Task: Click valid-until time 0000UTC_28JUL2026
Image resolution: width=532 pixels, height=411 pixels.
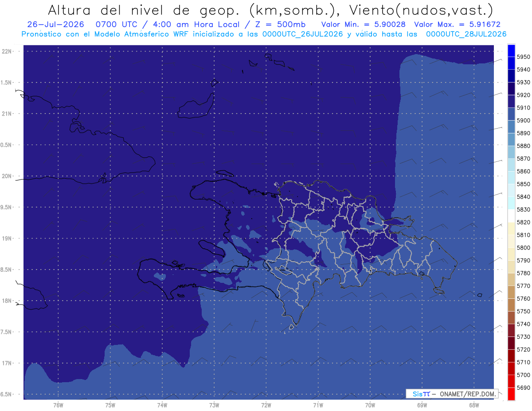Action: pos(466,34)
